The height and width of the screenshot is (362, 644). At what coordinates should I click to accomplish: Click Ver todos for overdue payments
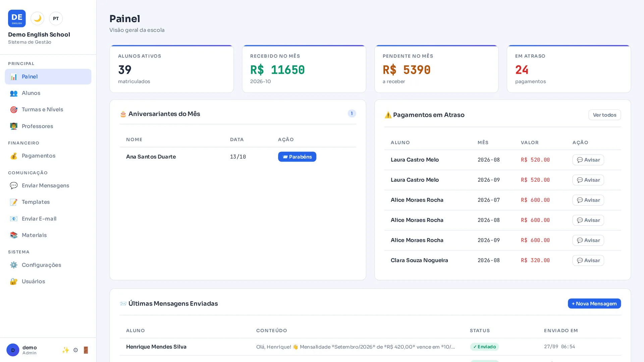604,115
